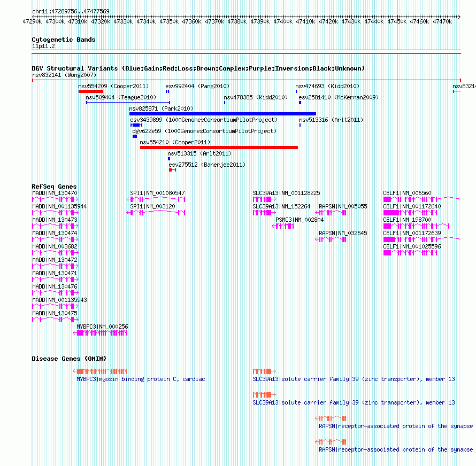476x466 pixels.
Task: Click the CELF1|NM_006560 transcript label
Action: coord(407,193)
